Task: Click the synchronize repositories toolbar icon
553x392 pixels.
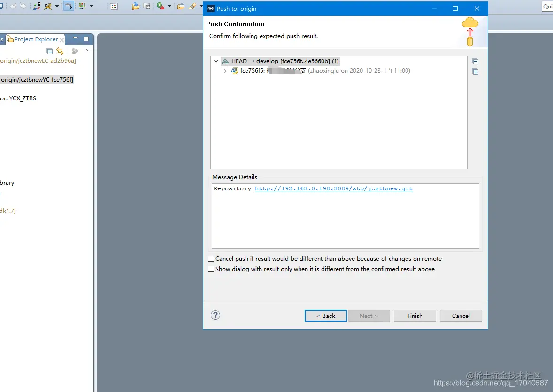Action: 36,6
